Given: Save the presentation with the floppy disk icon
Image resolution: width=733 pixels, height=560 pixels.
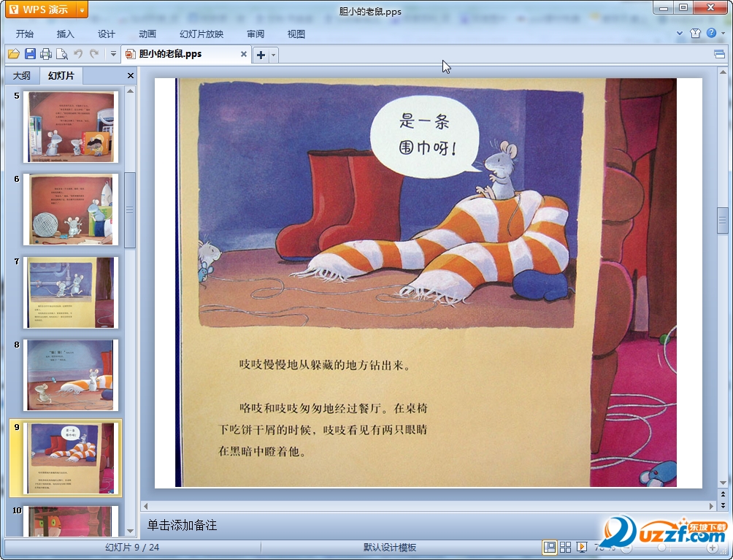Looking at the screenshot, I should coord(30,54).
